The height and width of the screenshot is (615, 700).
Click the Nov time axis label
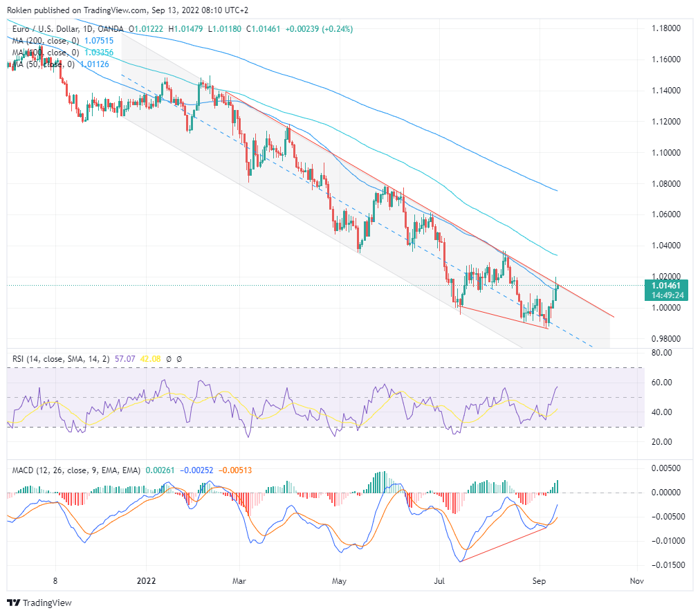pos(636,580)
